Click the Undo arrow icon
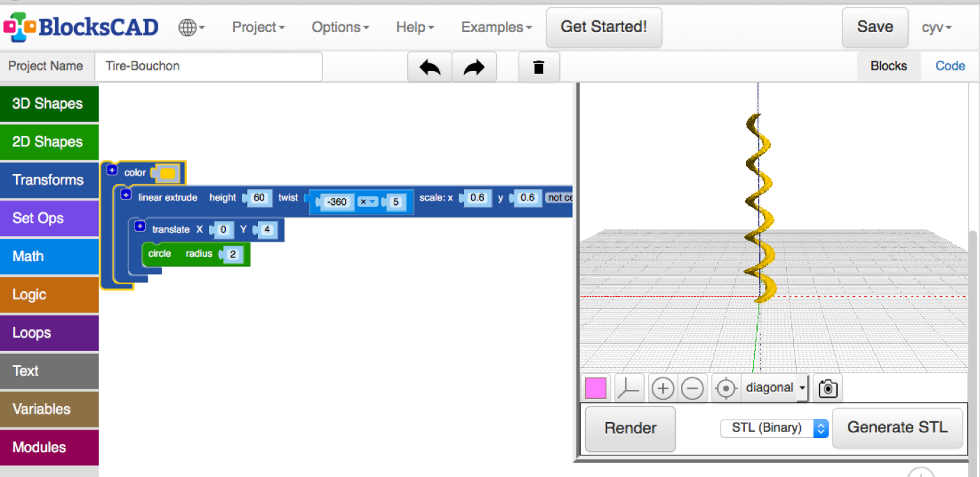Viewport: 980px width, 477px height. tap(429, 66)
